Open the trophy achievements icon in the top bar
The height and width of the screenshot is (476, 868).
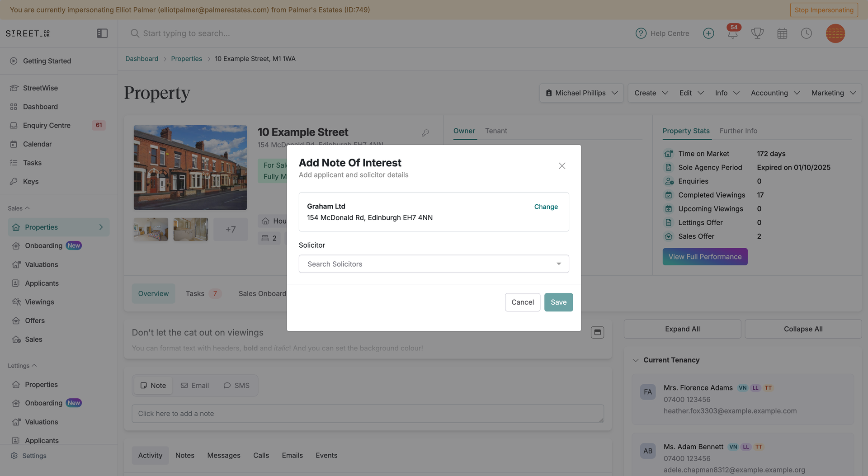click(x=757, y=33)
